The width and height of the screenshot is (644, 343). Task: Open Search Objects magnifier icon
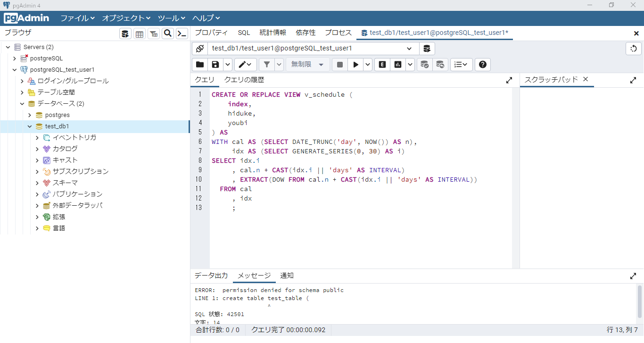(168, 33)
